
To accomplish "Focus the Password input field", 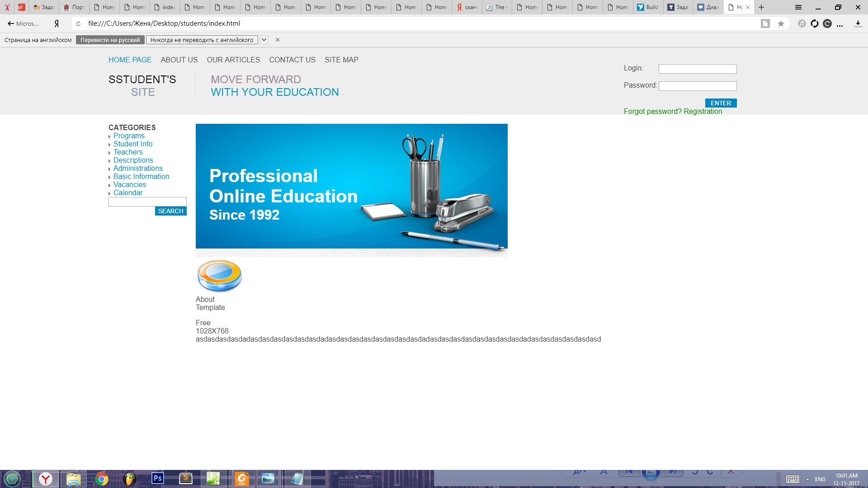I will point(697,86).
